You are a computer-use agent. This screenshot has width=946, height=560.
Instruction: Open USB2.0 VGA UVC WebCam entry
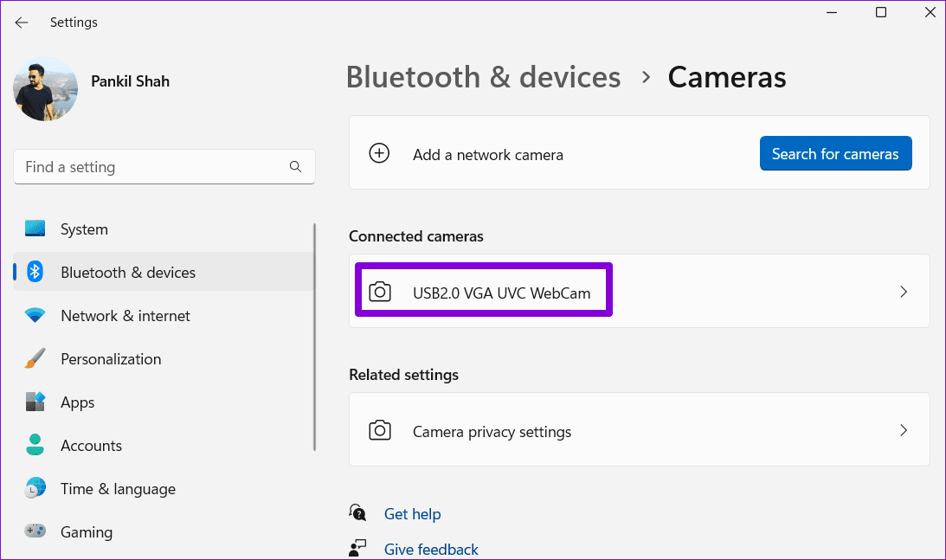[x=639, y=291]
